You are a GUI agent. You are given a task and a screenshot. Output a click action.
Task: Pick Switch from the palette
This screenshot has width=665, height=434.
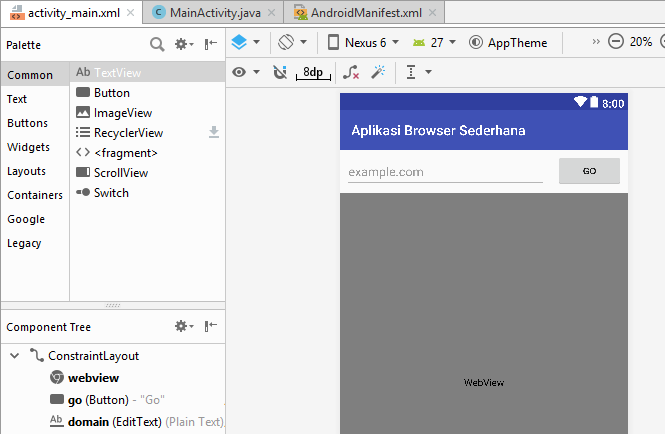[147, 193]
